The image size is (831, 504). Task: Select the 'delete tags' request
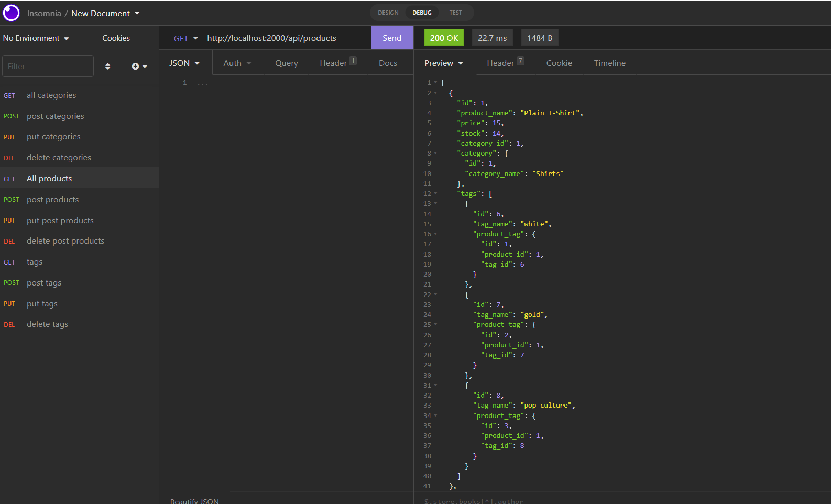pyautogui.click(x=79, y=324)
